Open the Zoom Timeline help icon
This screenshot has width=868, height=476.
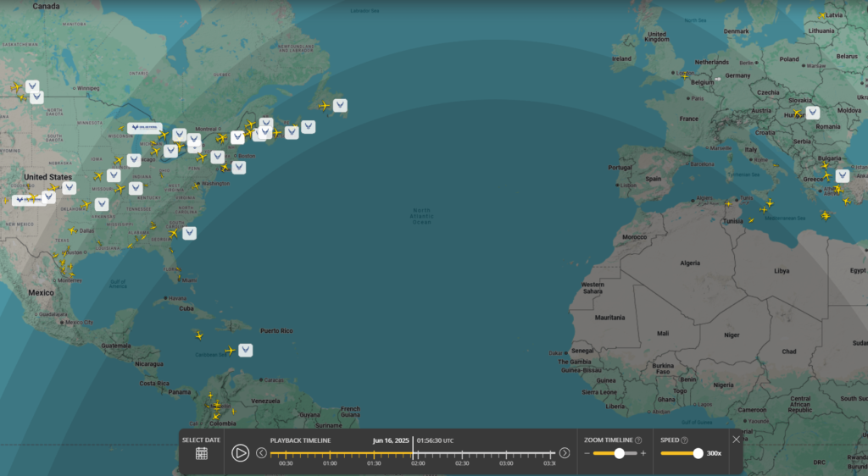click(638, 440)
